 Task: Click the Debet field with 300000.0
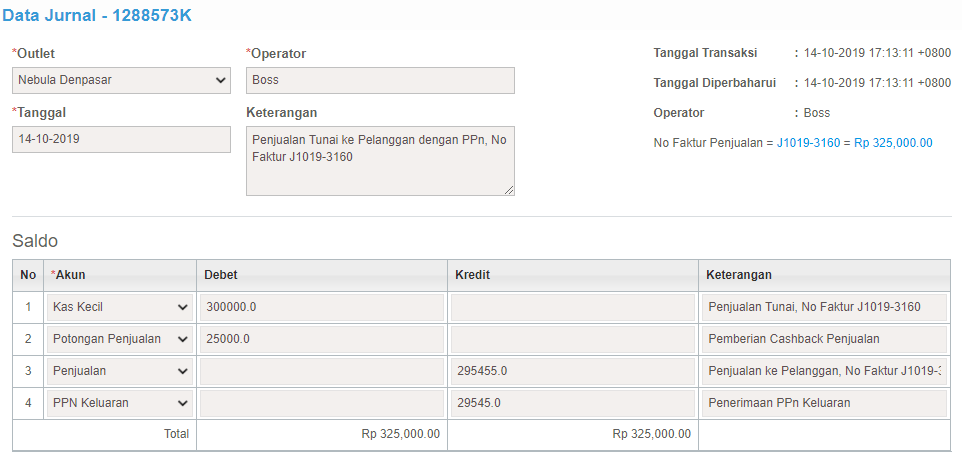tap(321, 307)
